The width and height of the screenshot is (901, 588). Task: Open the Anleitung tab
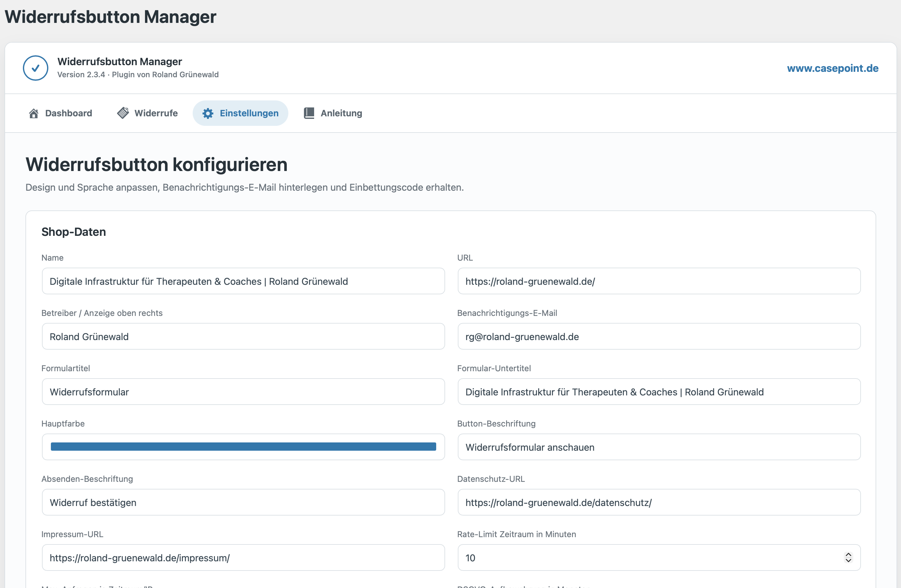coord(333,113)
